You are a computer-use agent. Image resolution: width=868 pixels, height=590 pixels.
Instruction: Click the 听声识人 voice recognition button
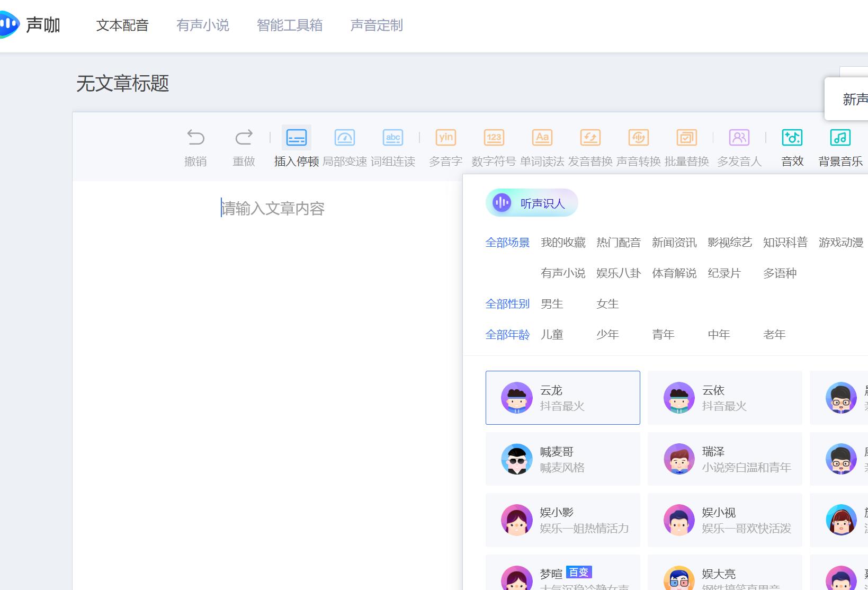(x=531, y=202)
